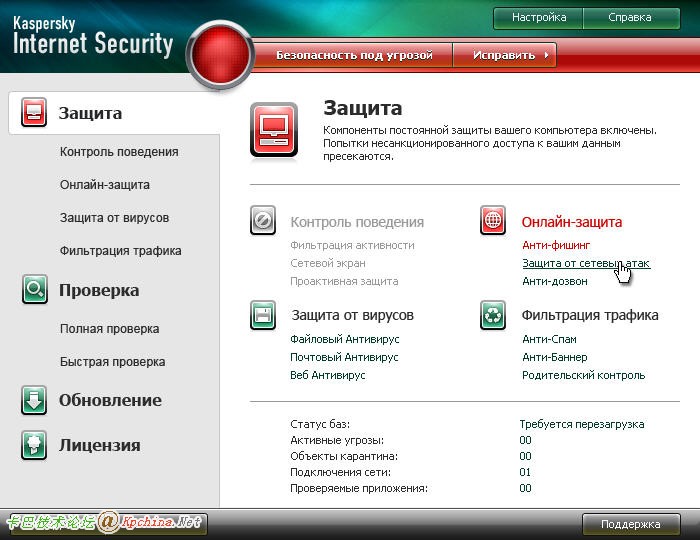Open the Анти-фишинг component
The image size is (700, 540).
pos(556,245)
